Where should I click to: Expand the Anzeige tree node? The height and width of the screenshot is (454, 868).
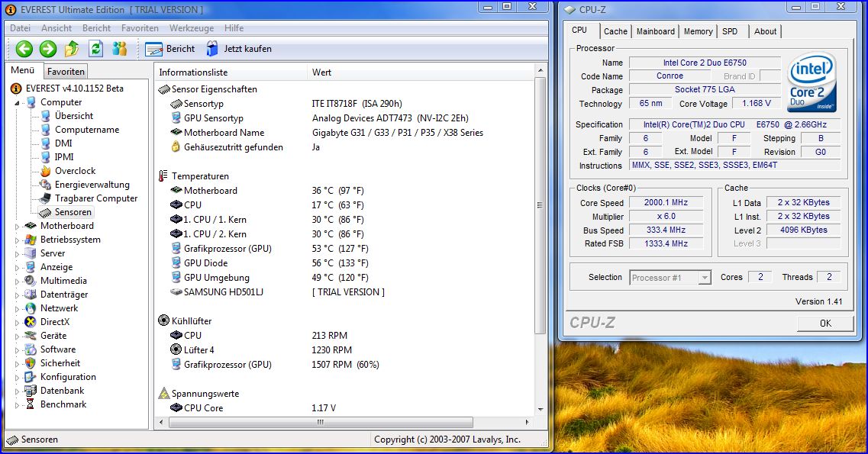click(x=17, y=268)
